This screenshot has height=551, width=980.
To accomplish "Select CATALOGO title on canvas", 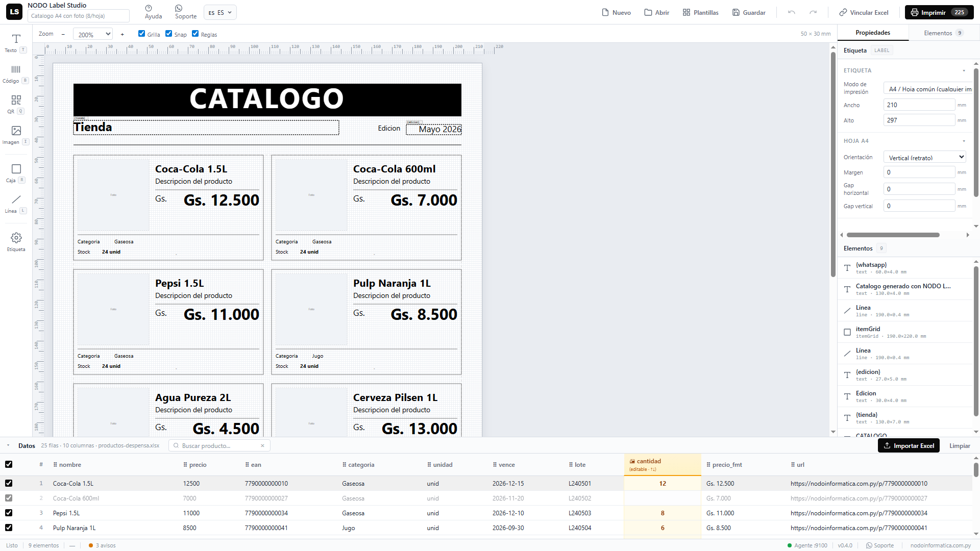I will coord(267,99).
